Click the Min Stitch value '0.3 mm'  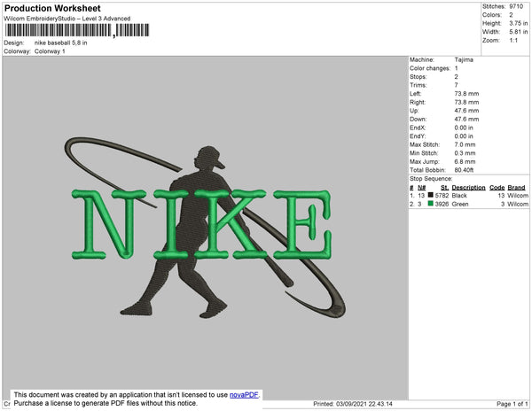465,153
